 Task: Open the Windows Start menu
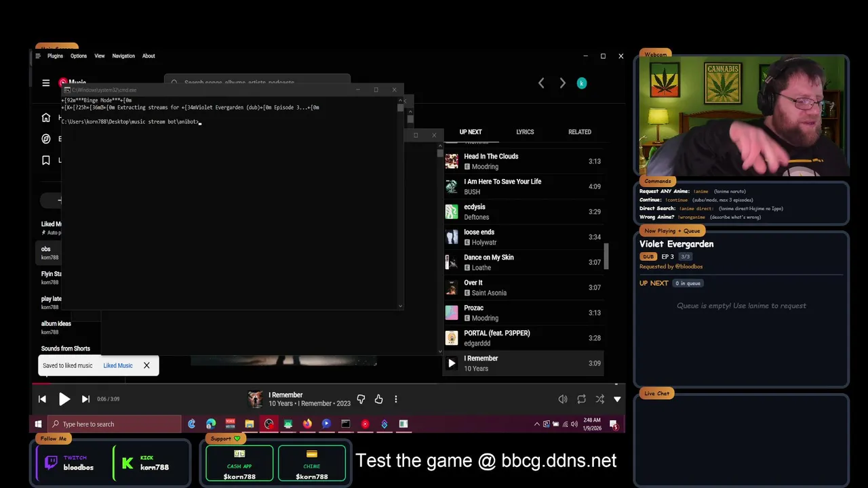click(x=39, y=424)
